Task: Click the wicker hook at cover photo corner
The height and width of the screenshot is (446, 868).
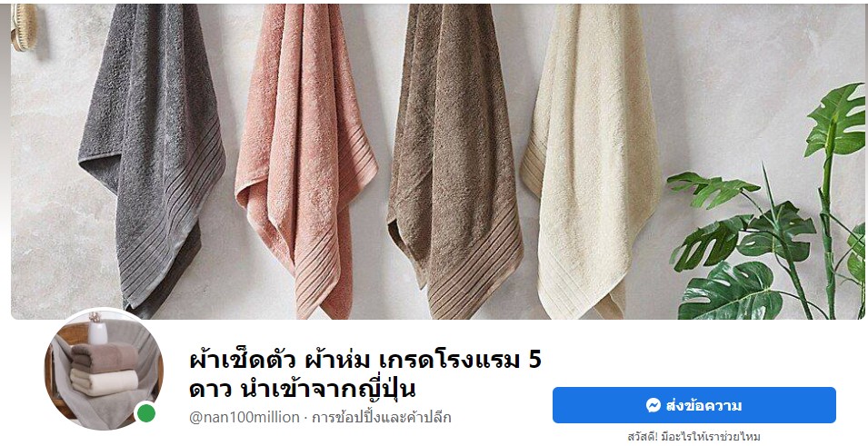Action: pyautogui.click(x=24, y=26)
